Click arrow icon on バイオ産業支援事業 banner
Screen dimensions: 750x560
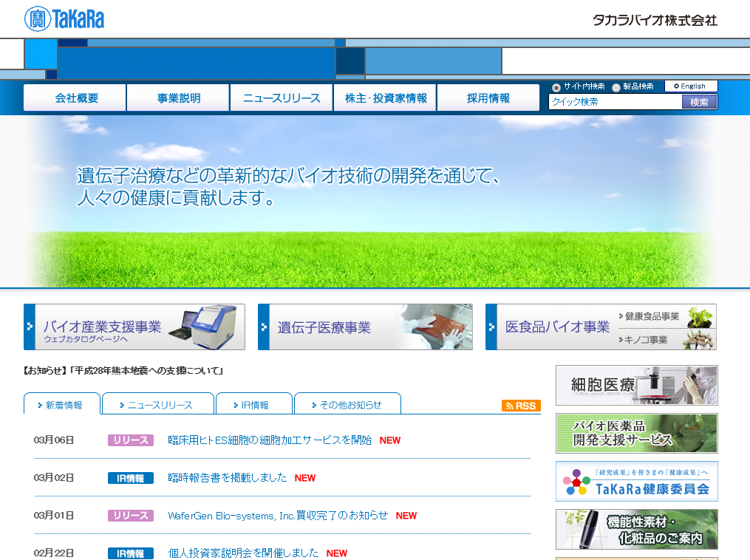point(30,327)
